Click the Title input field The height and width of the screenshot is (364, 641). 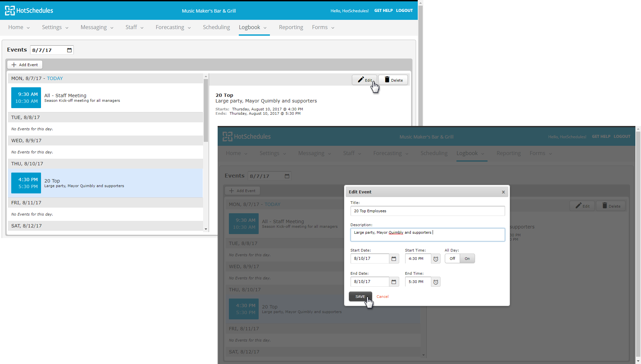[x=427, y=211]
